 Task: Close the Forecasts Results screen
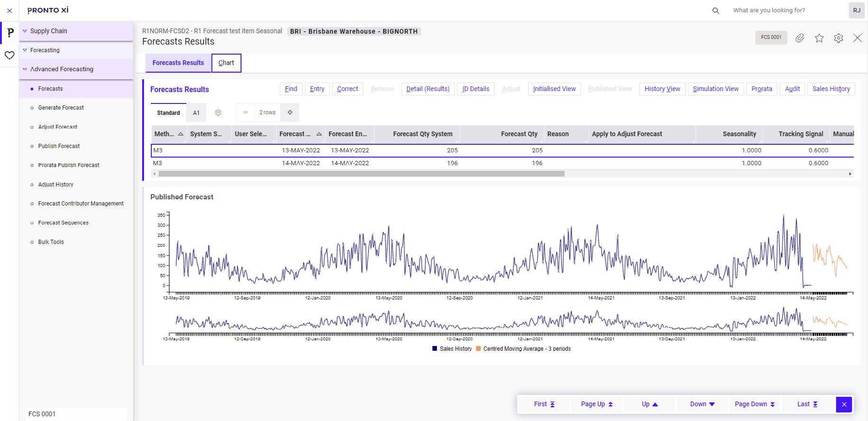[858, 38]
